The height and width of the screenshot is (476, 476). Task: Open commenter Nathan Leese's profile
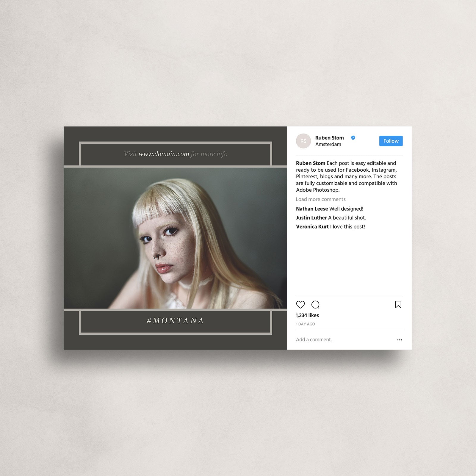point(312,209)
